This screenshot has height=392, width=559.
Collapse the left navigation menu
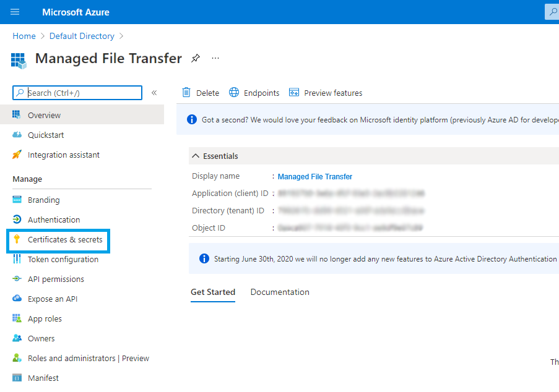(x=154, y=93)
